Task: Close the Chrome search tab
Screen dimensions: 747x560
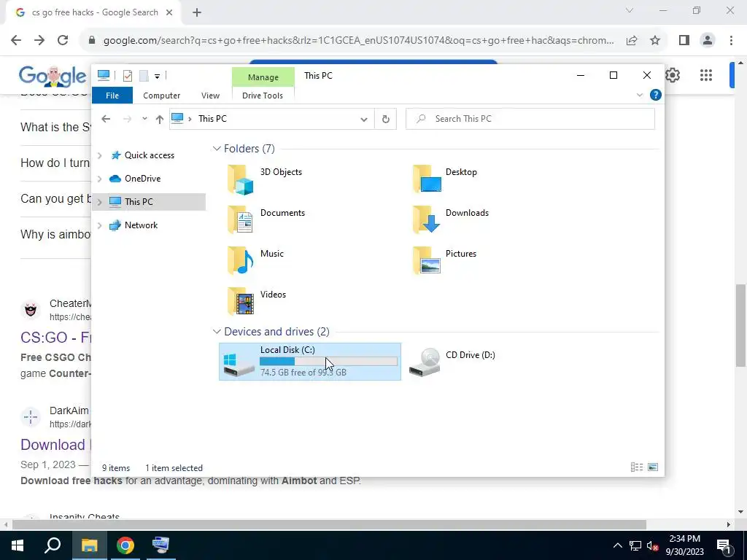Action: click(169, 13)
